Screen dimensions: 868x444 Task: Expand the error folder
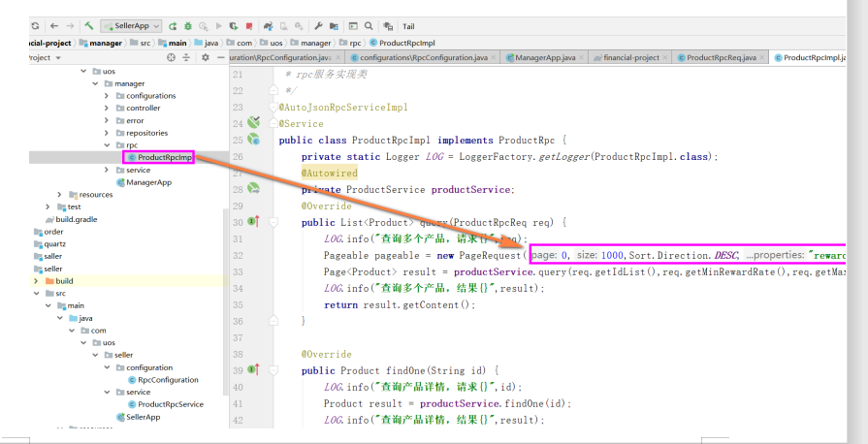point(107,120)
